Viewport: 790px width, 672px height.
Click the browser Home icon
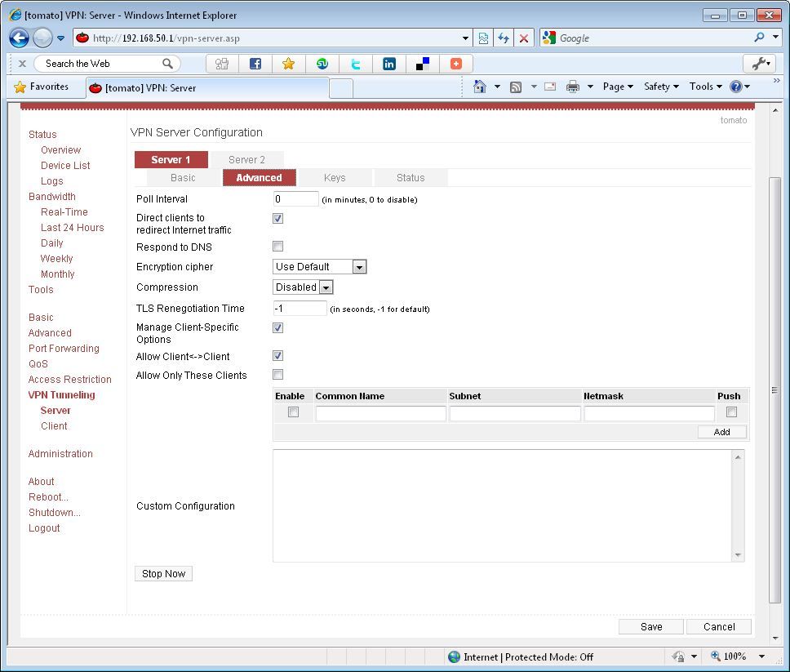(480, 87)
